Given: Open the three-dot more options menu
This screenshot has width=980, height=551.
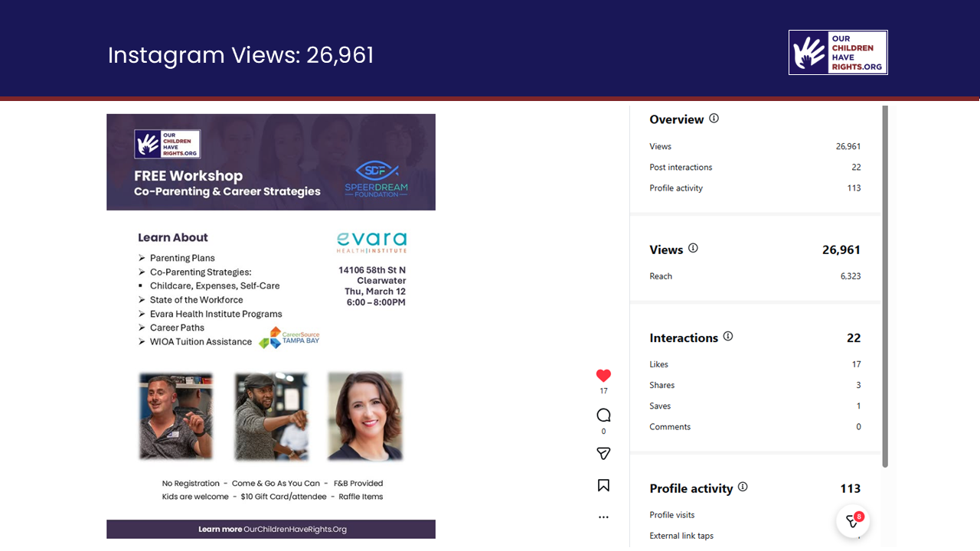Looking at the screenshot, I should pos(603,517).
